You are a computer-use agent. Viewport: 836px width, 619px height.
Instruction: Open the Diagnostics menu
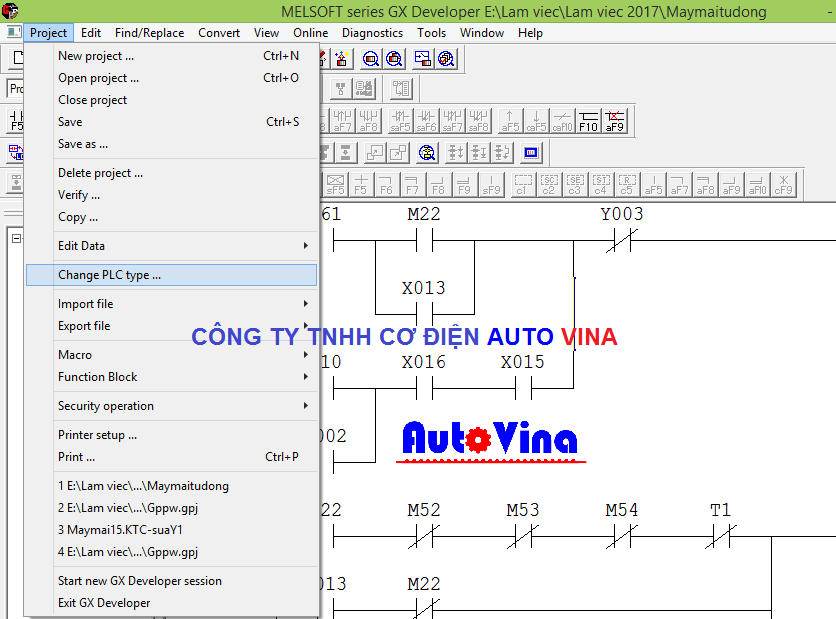click(x=372, y=33)
